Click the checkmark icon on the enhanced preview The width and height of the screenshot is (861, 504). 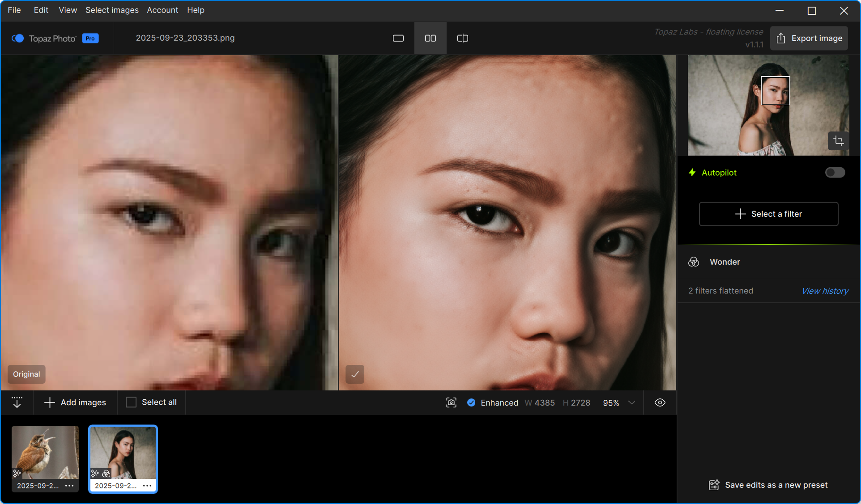click(355, 374)
